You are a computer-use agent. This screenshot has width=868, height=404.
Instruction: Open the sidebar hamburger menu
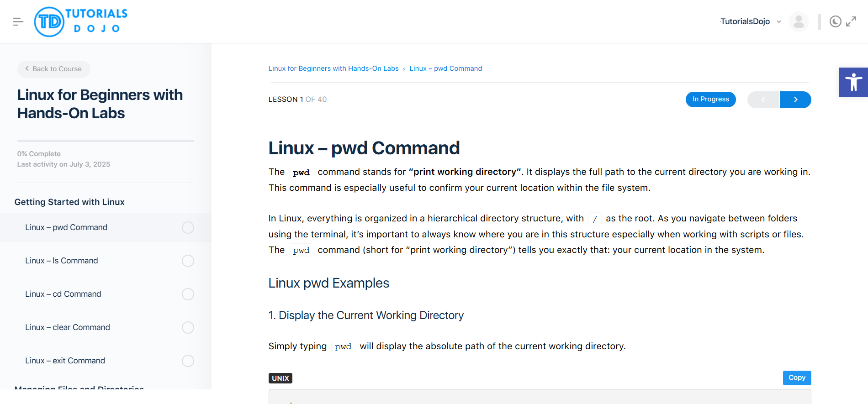(18, 21)
